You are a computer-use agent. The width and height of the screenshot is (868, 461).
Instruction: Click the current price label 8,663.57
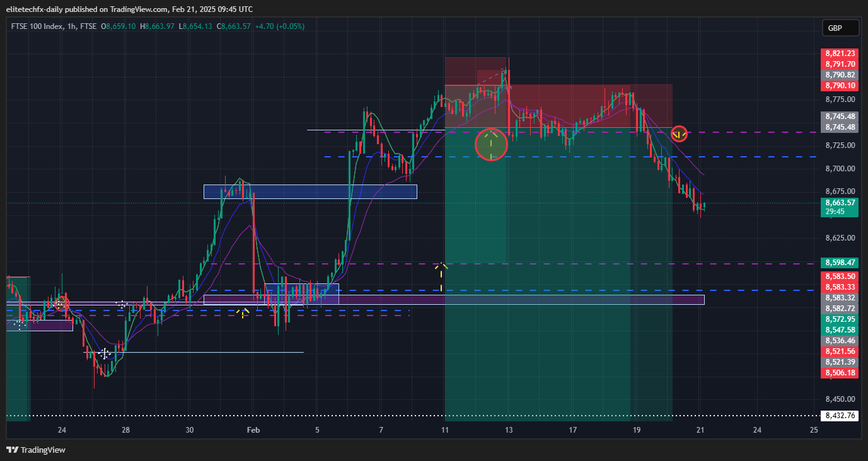click(x=839, y=203)
